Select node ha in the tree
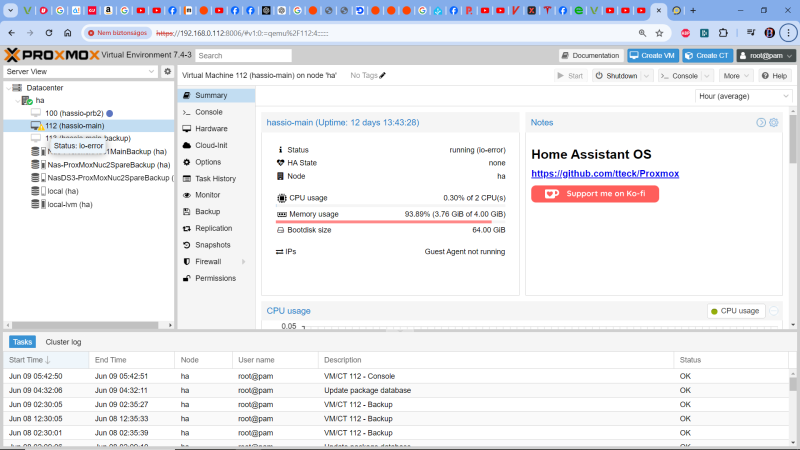This screenshot has height=450, width=800. point(40,101)
